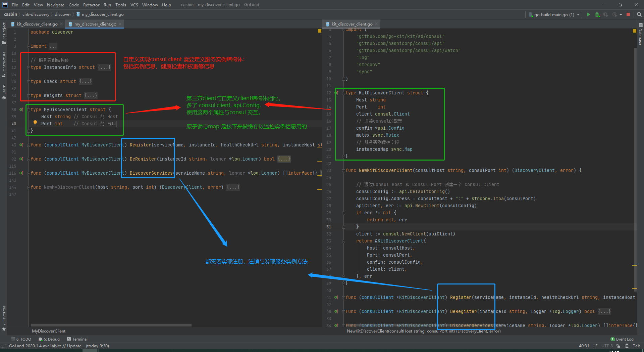Click line separator LF in status bar
Screen dimensions: 644x352
[595, 346]
